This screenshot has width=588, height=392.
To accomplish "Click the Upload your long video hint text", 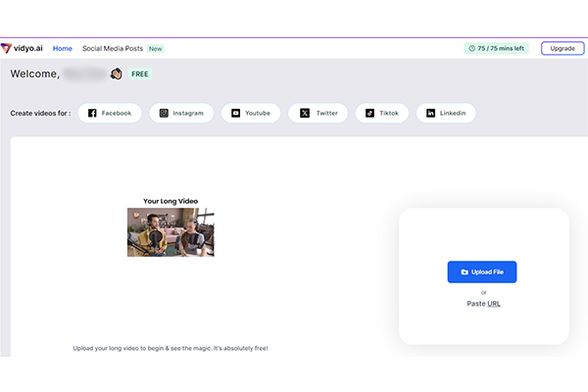I will 171,348.
